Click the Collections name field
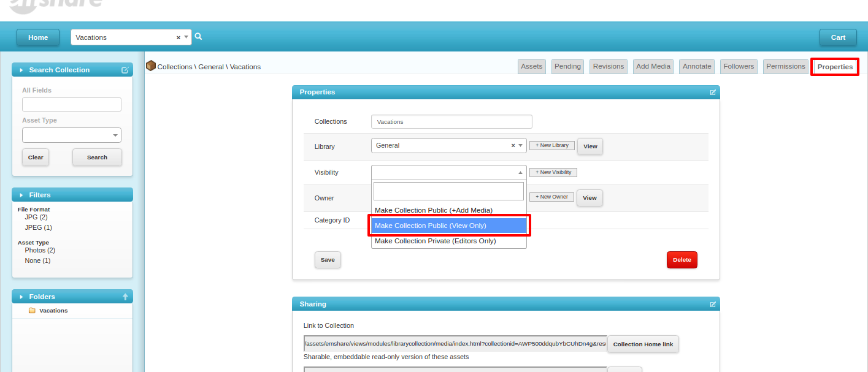The width and height of the screenshot is (868, 372). (451, 121)
